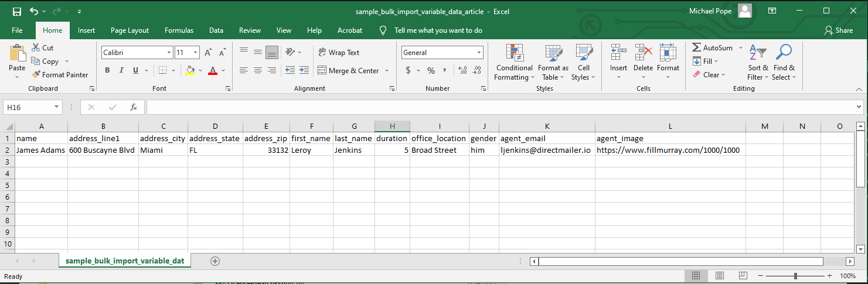Click the Insert Function fx icon
Viewport: 868px width, 284px height.
pyautogui.click(x=134, y=107)
